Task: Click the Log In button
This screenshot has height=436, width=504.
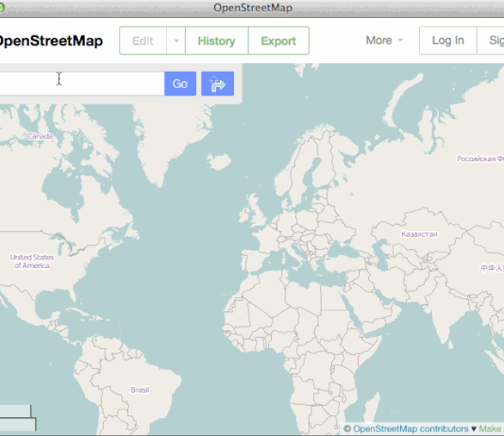Action: tap(448, 41)
